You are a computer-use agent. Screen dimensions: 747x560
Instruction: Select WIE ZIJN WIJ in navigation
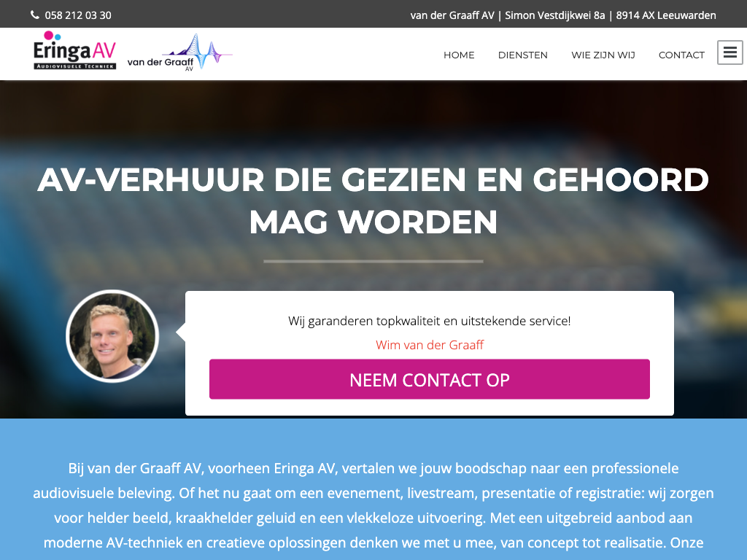(603, 55)
